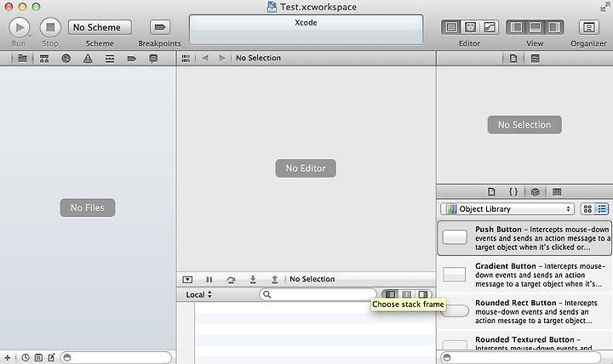Open the No Scheme selector
Image resolution: width=613 pixels, height=364 pixels.
[100, 27]
